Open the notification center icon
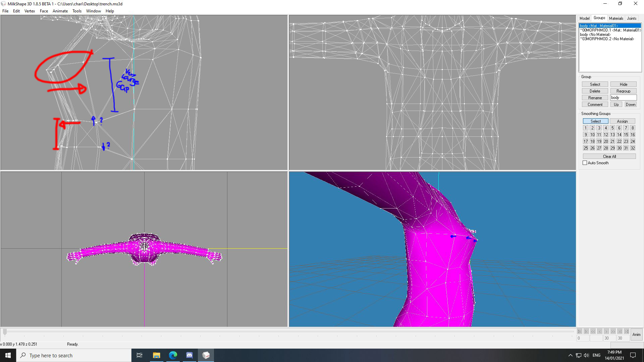This screenshot has width=644, height=362. 633,355
